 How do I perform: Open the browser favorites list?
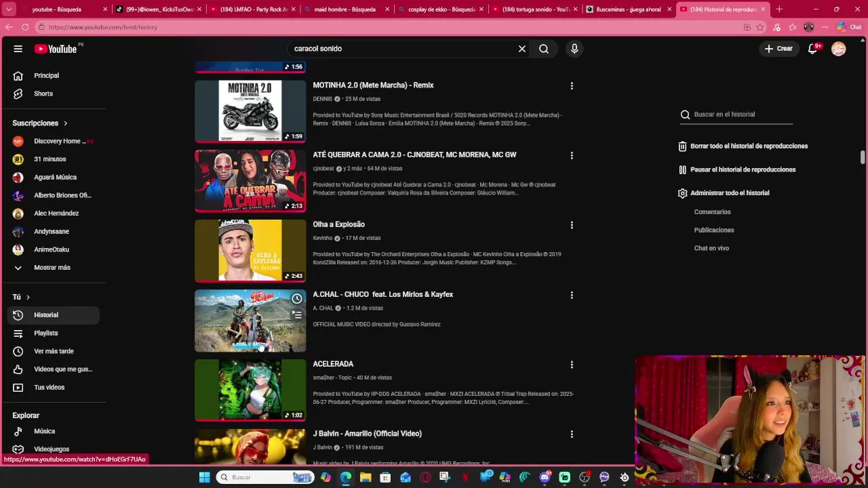793,27
